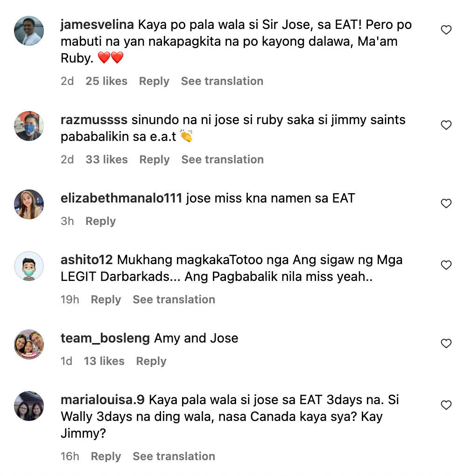Tap Reply under elizabethmanalo111's comment
This screenshot has height=476, width=464.
click(100, 221)
